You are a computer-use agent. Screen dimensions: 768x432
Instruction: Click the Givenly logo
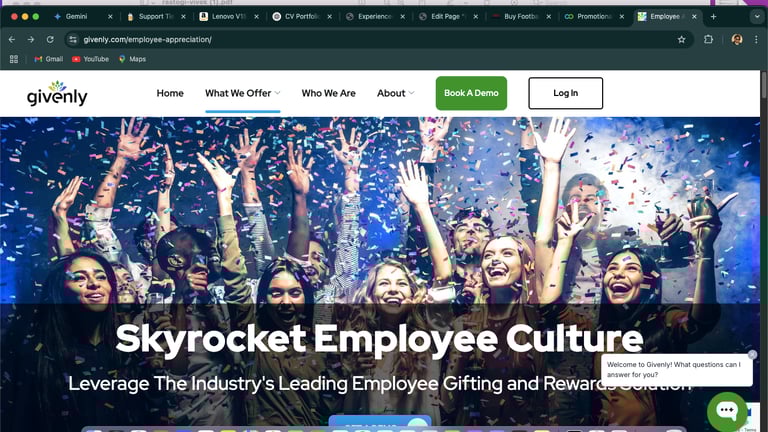(x=57, y=93)
